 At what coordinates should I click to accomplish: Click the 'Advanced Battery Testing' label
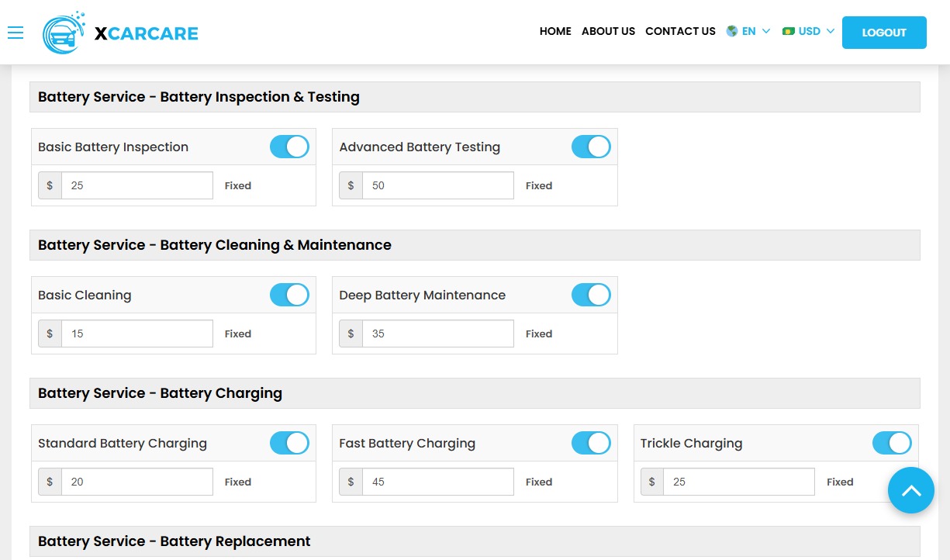click(x=420, y=147)
